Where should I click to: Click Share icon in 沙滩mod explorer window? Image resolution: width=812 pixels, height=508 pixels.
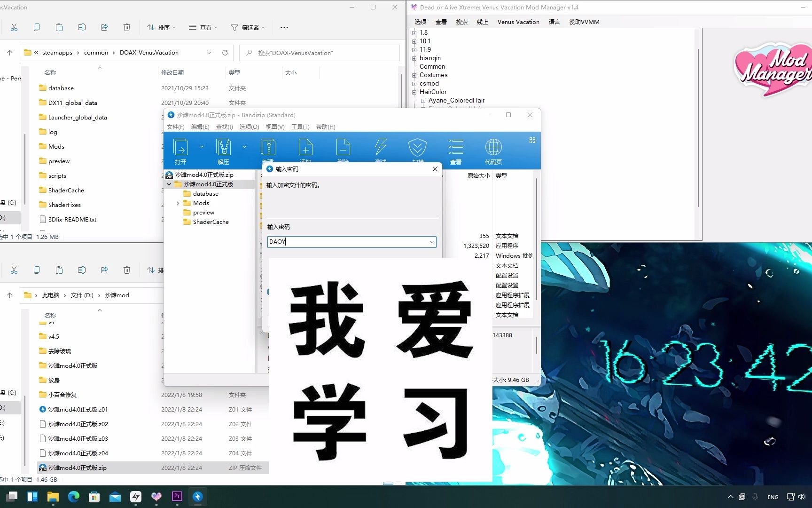104,270
